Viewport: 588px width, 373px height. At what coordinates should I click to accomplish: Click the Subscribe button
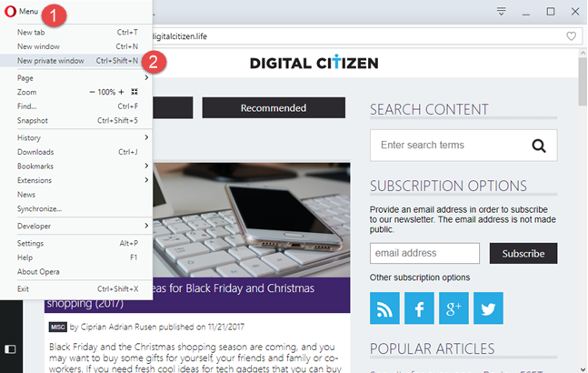(523, 253)
